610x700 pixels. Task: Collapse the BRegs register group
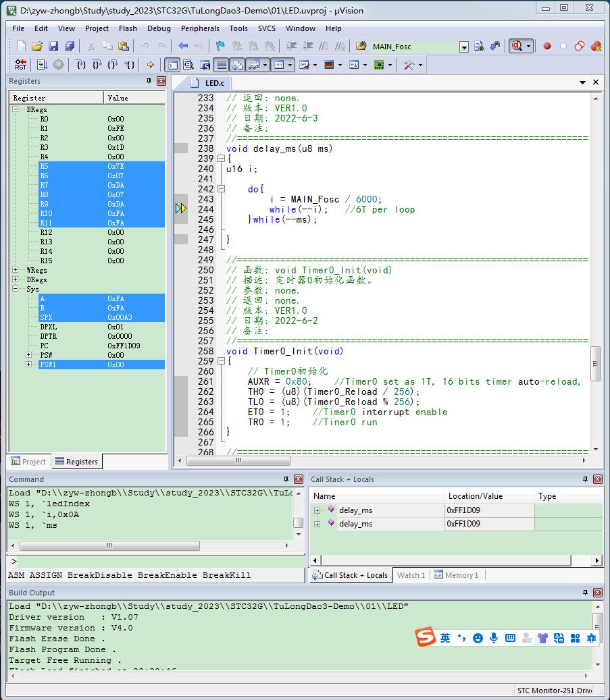(15, 109)
